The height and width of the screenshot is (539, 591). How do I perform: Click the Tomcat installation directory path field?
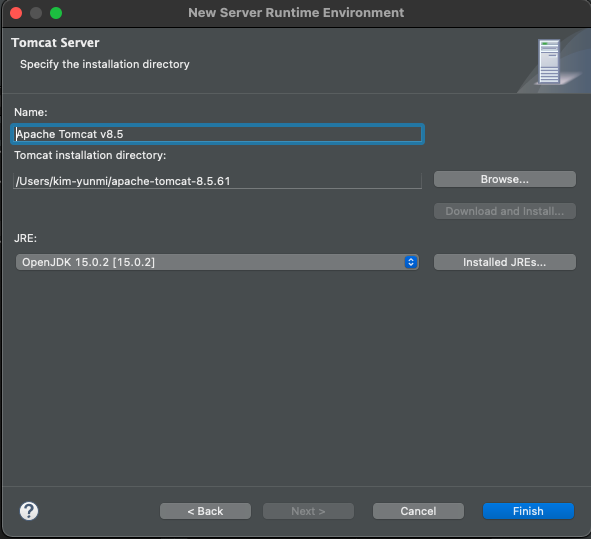pyautogui.click(x=217, y=181)
